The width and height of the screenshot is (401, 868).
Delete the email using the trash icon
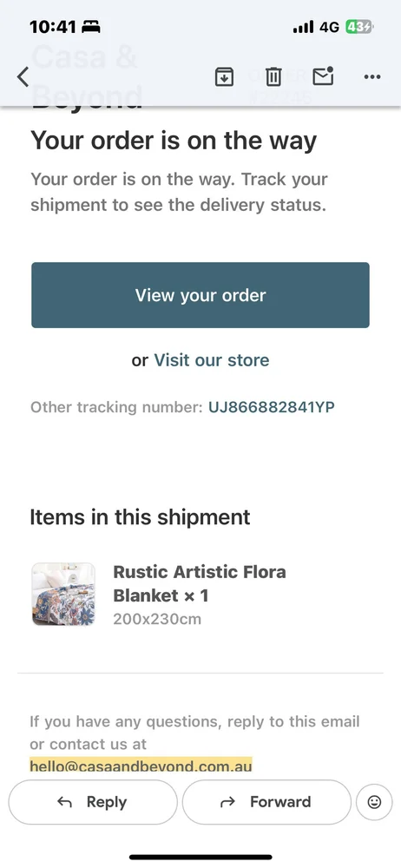273,77
